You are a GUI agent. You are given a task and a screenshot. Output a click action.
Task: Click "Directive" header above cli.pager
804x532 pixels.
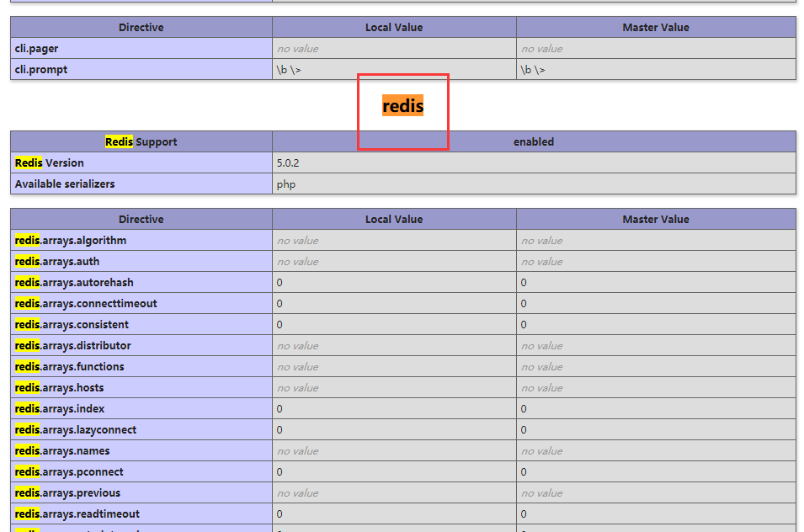click(141, 27)
